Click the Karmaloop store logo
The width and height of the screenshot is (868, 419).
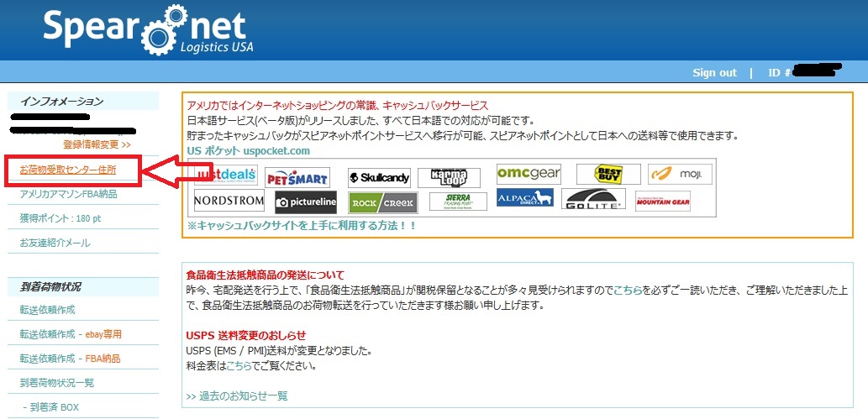tap(450, 178)
